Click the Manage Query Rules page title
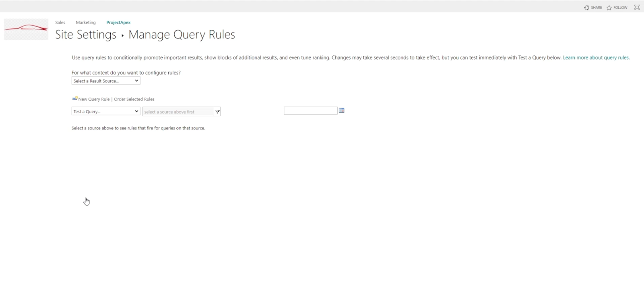Screen dimensions: 644x301 182,35
